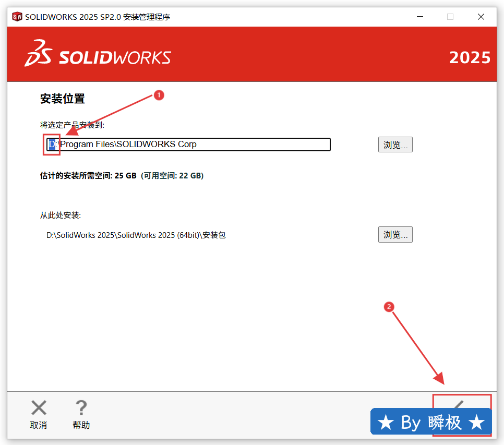
Task: Click into the install path text field
Action: [x=209, y=145]
